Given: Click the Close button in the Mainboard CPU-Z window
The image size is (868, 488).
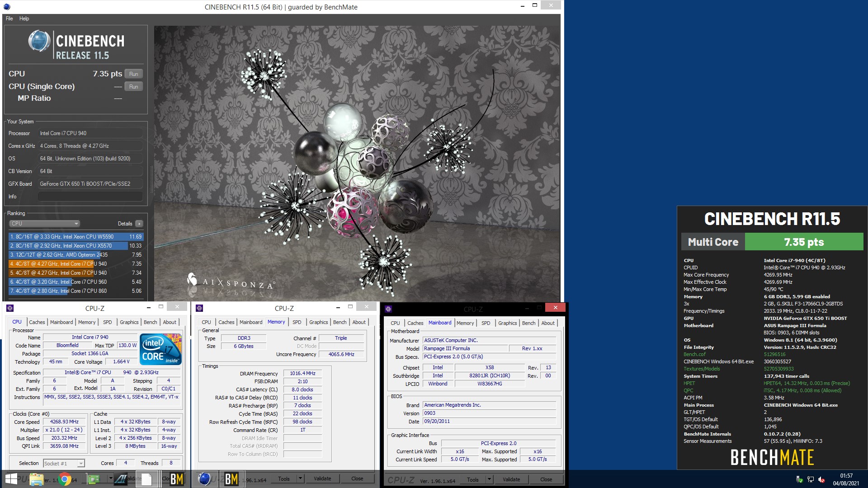Looking at the screenshot, I should point(546,479).
